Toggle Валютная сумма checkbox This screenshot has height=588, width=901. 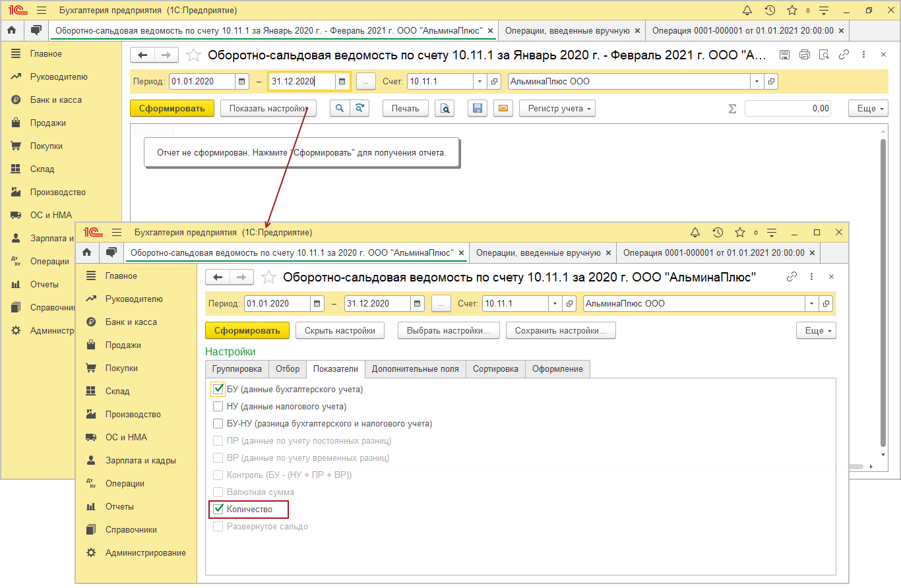tap(218, 492)
